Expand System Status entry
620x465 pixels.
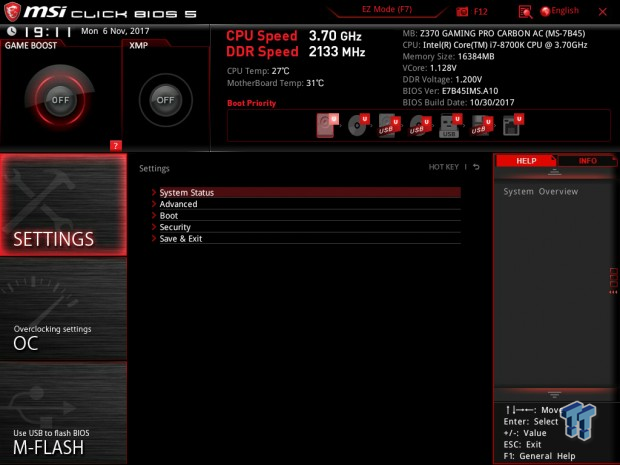[x=187, y=192]
